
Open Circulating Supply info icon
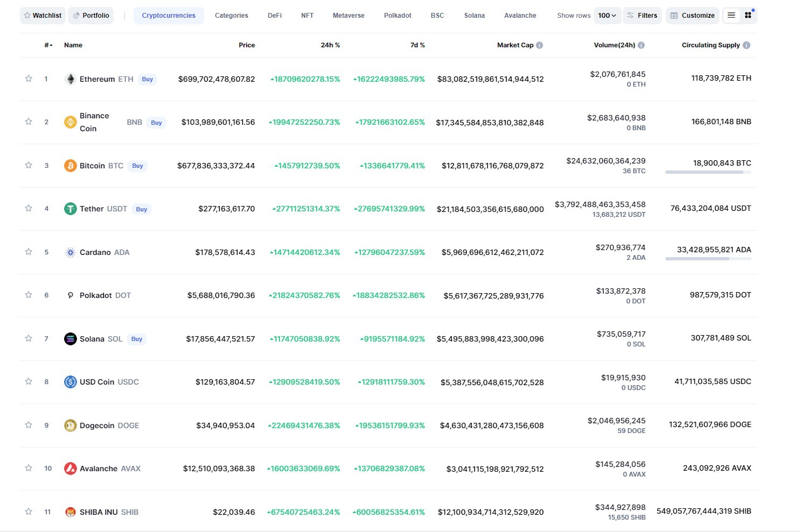(746, 45)
